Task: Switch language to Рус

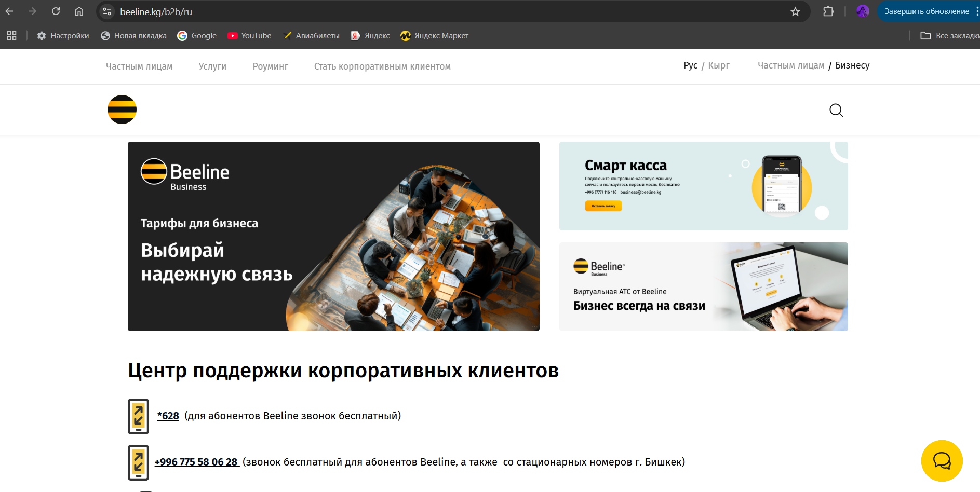Action: click(x=690, y=65)
